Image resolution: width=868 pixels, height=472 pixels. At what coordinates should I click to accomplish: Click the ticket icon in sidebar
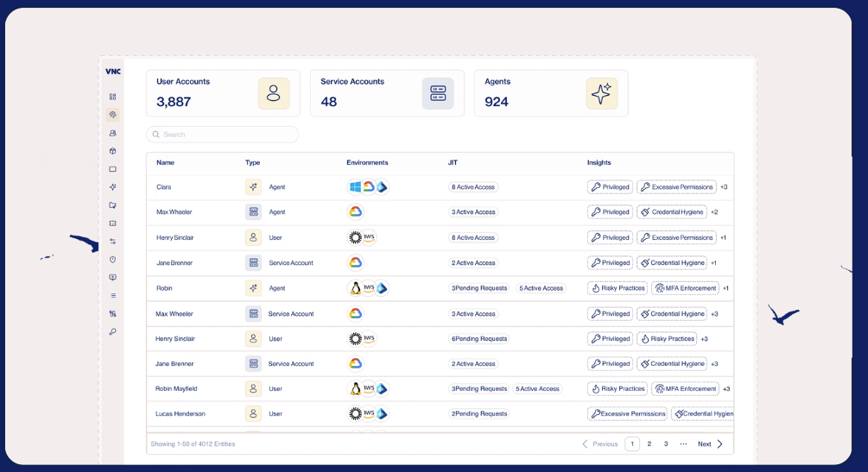(113, 223)
